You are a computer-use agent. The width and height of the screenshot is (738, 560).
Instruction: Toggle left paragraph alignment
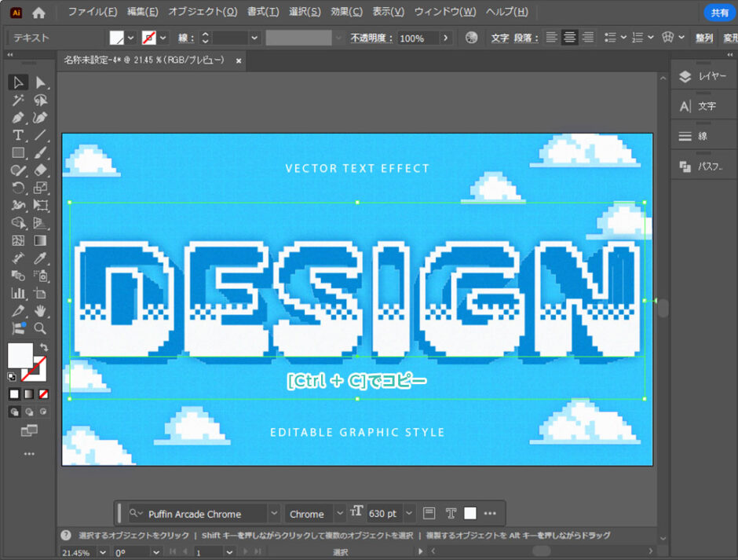point(552,38)
